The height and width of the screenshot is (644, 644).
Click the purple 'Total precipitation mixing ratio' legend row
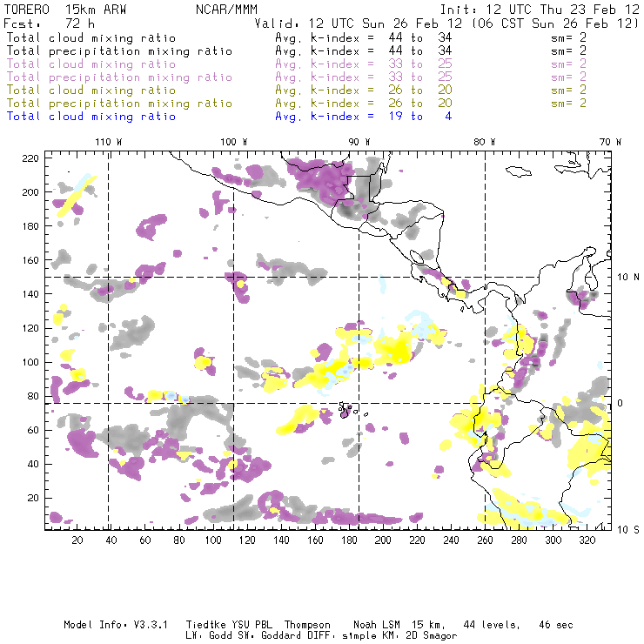[x=297, y=77]
